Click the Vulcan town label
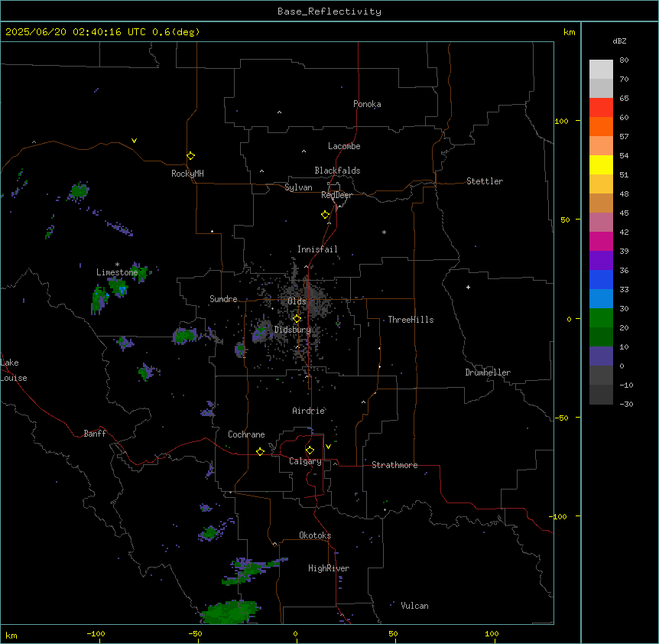659x644 pixels. tap(415, 606)
